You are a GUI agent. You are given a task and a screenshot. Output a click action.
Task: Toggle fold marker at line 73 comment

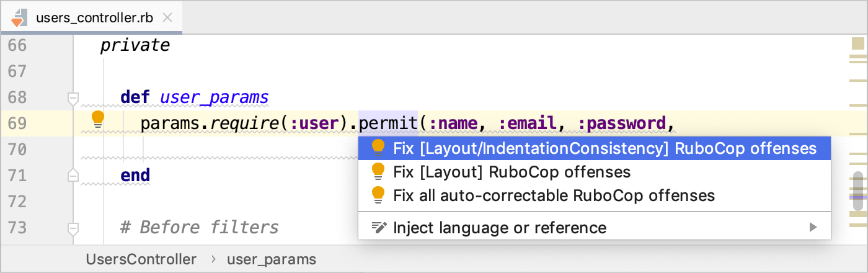[73, 228]
